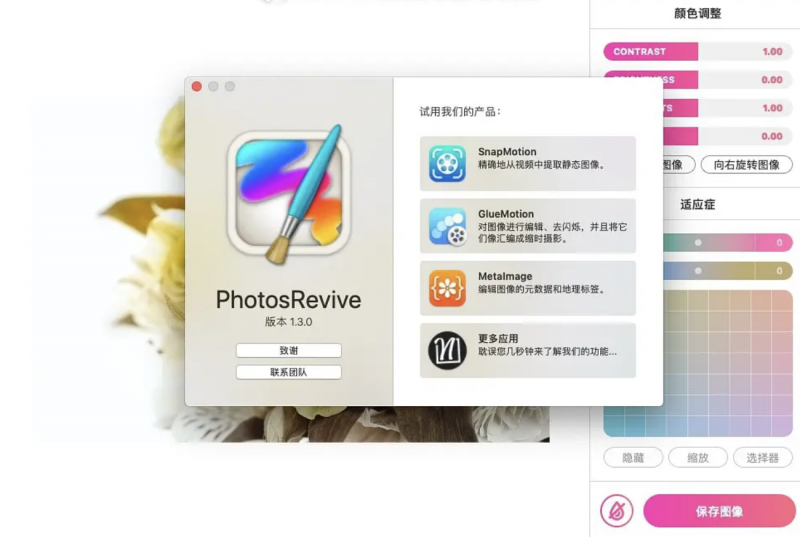Click the fourth slider showing 0.00
The width and height of the screenshot is (800, 537).
coord(727,136)
